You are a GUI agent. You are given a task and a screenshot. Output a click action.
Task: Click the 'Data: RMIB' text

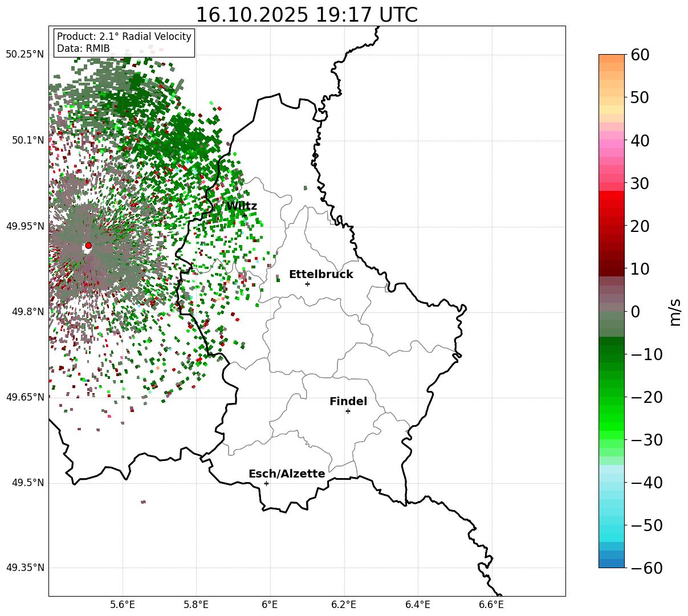click(x=83, y=48)
